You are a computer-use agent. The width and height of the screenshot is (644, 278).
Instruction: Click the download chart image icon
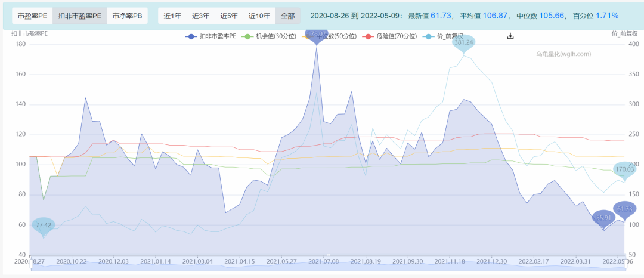[510, 36]
